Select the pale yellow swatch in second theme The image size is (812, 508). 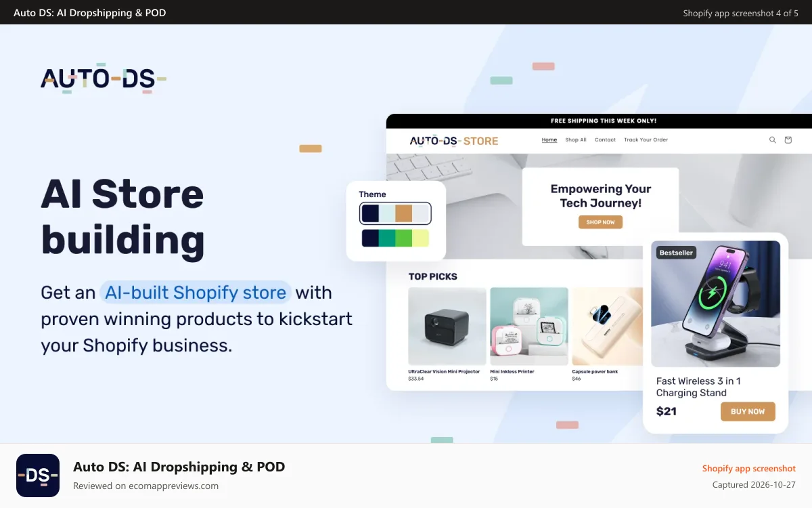pos(420,238)
